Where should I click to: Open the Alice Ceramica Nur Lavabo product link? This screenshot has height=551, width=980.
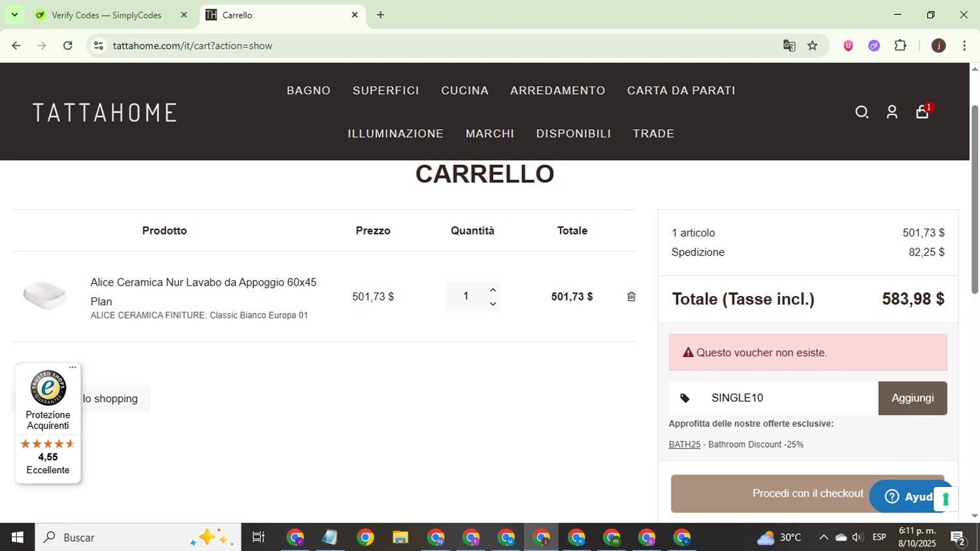coord(203,292)
